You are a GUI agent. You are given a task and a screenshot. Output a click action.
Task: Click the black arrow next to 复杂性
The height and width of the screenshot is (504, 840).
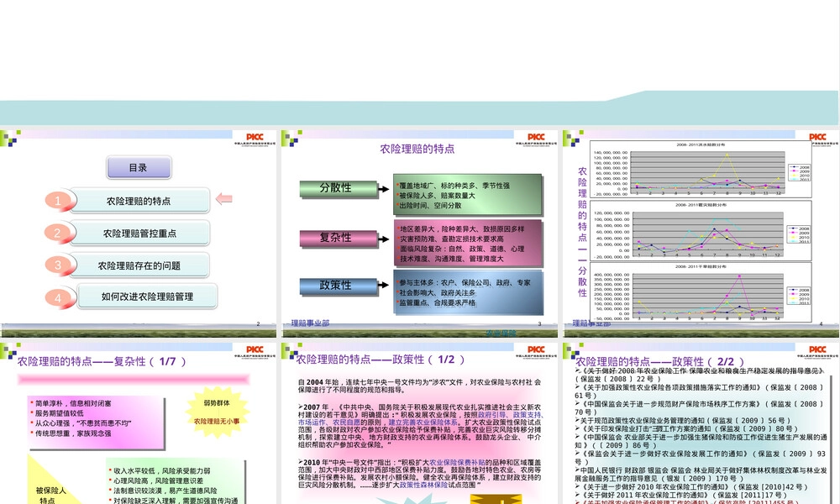pos(383,239)
